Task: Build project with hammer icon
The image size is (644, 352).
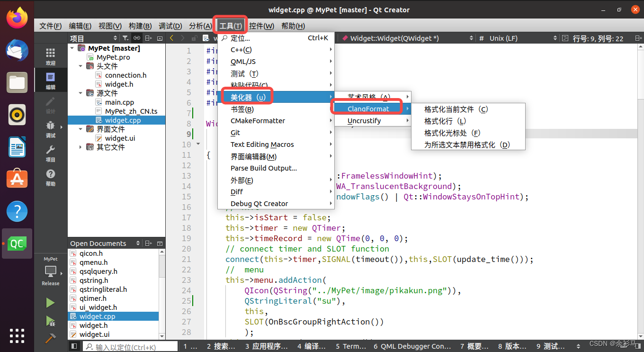Action: coord(50,339)
